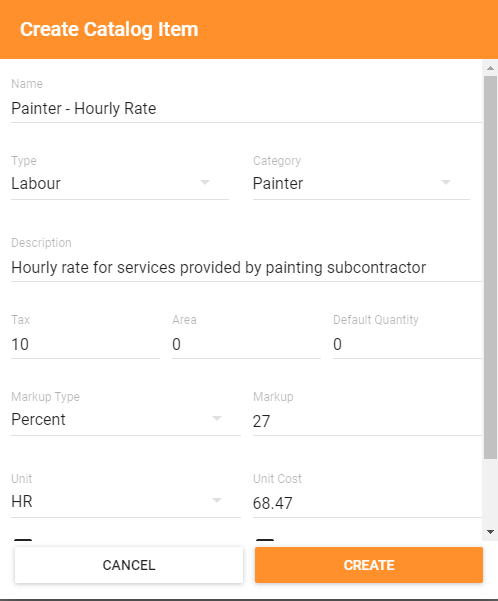Click the Default Quantity label text
Screen dimensions: 498x601
[x=376, y=320]
